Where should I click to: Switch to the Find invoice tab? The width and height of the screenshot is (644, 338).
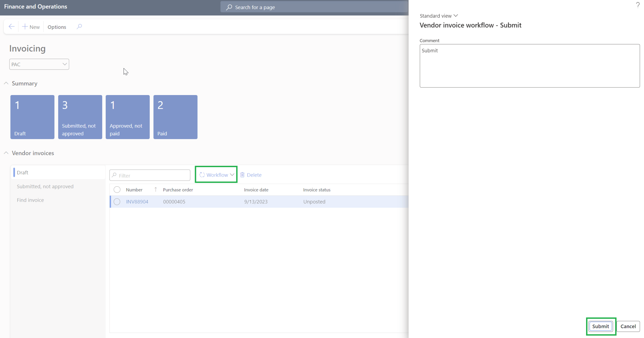30,200
